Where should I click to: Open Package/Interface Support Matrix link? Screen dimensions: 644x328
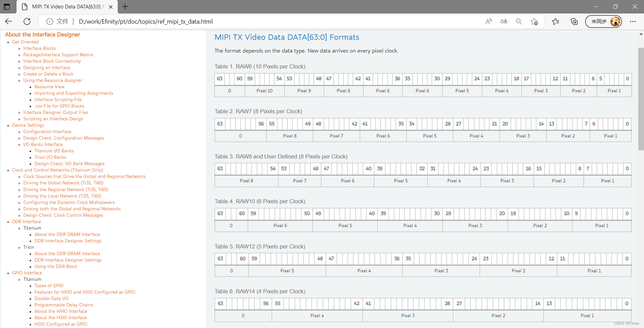click(58, 55)
